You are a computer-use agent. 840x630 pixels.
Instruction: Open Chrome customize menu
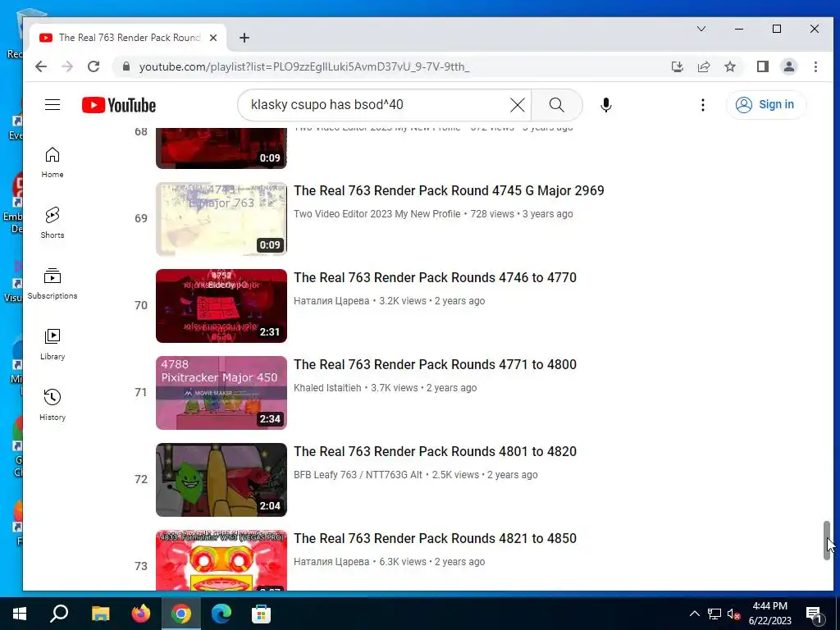pyautogui.click(x=815, y=66)
